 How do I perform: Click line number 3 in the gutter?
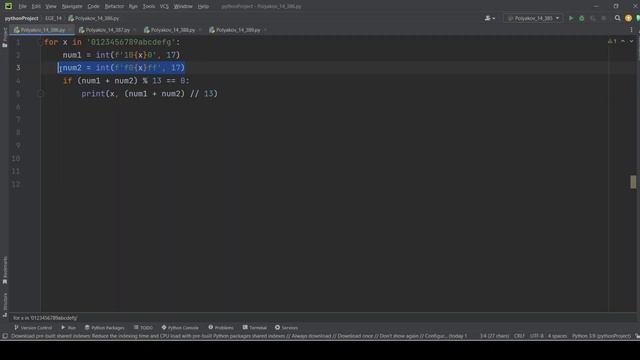click(x=18, y=68)
